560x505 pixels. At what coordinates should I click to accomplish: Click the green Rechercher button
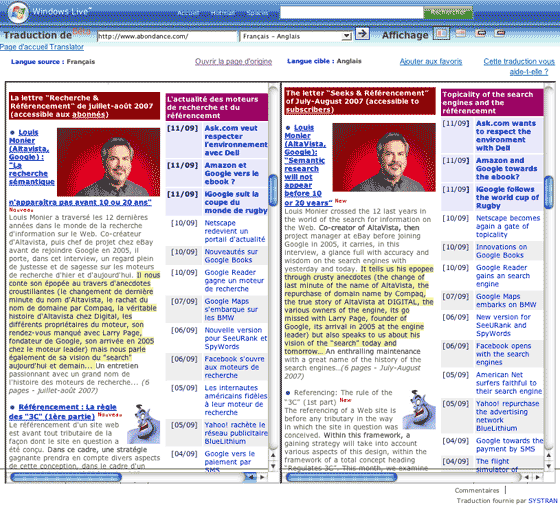(448, 12)
